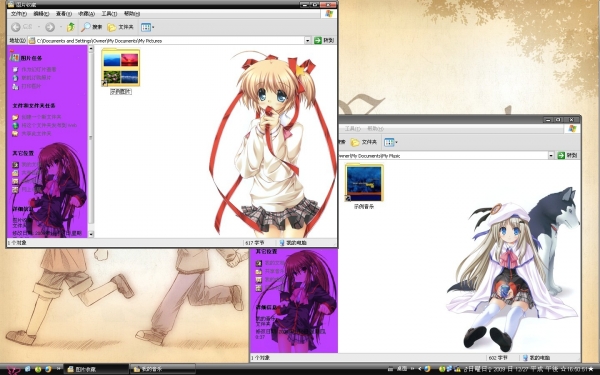This screenshot has width=600, height=375.
Task: Click Forward arrow in My Pictures toolbar
Action: pos(50,27)
